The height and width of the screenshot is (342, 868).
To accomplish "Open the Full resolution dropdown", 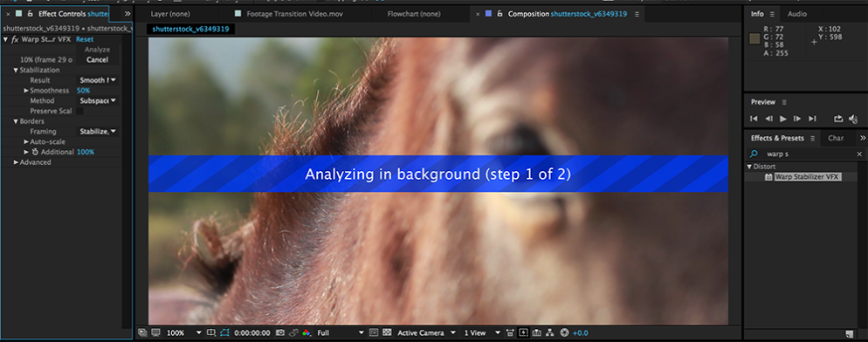I will [x=341, y=332].
